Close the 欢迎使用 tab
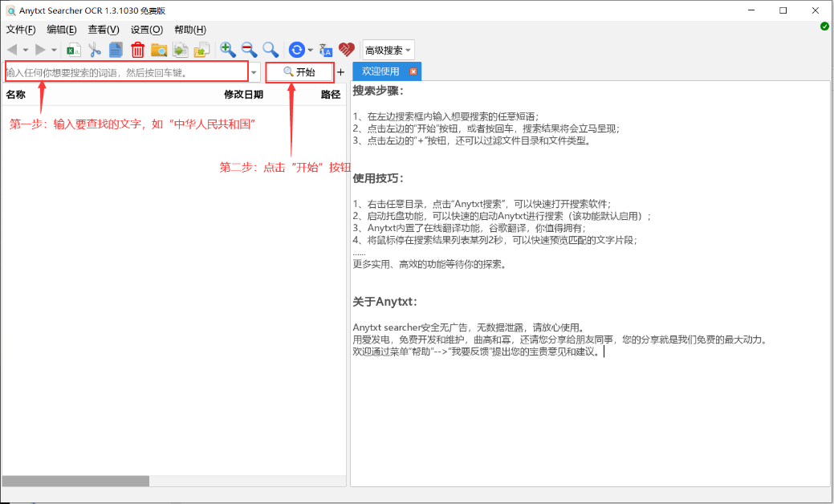Image resolution: width=834 pixels, height=504 pixels. tap(413, 71)
